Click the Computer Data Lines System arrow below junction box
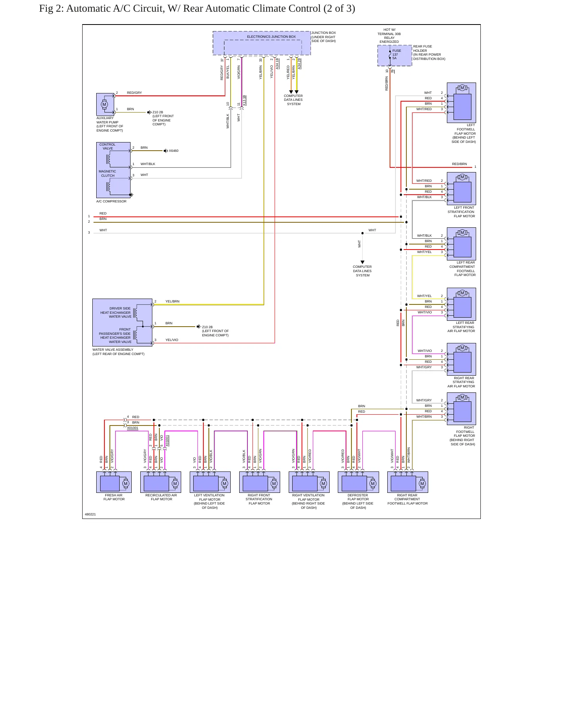The height and width of the screenshot is (728, 563). (294, 92)
